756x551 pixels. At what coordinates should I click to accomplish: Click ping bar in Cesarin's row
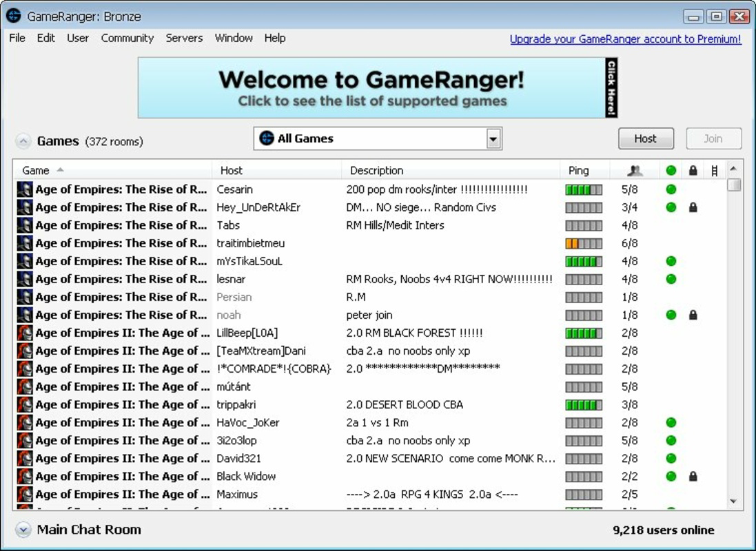tap(584, 189)
